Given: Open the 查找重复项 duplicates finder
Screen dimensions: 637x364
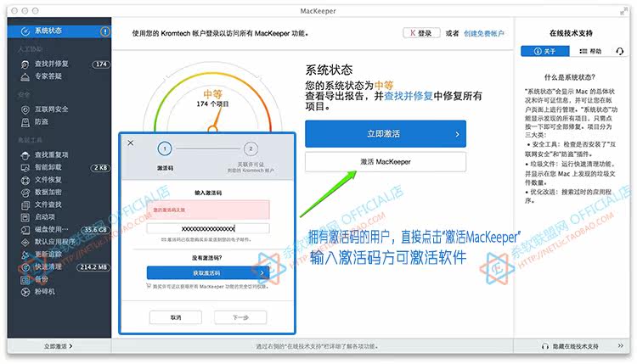Looking at the screenshot, I should (x=59, y=154).
